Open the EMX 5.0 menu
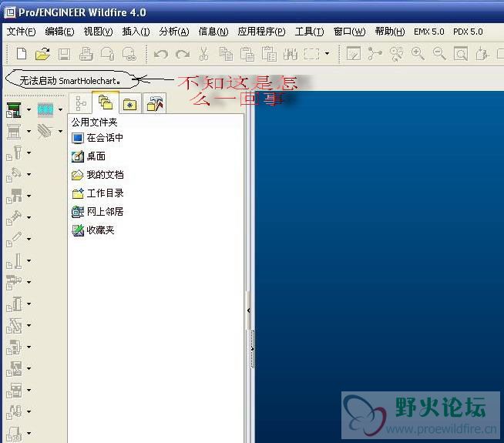 (428, 32)
